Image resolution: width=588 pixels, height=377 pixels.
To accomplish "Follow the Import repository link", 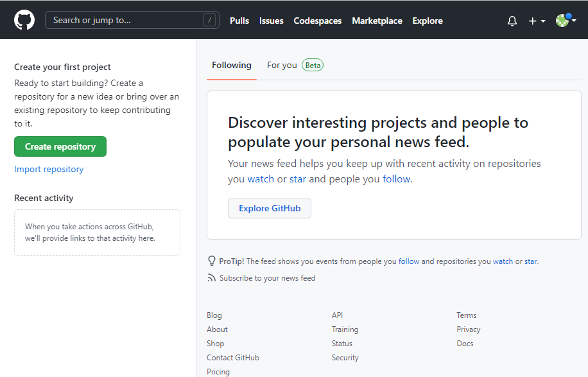I will 49,169.
